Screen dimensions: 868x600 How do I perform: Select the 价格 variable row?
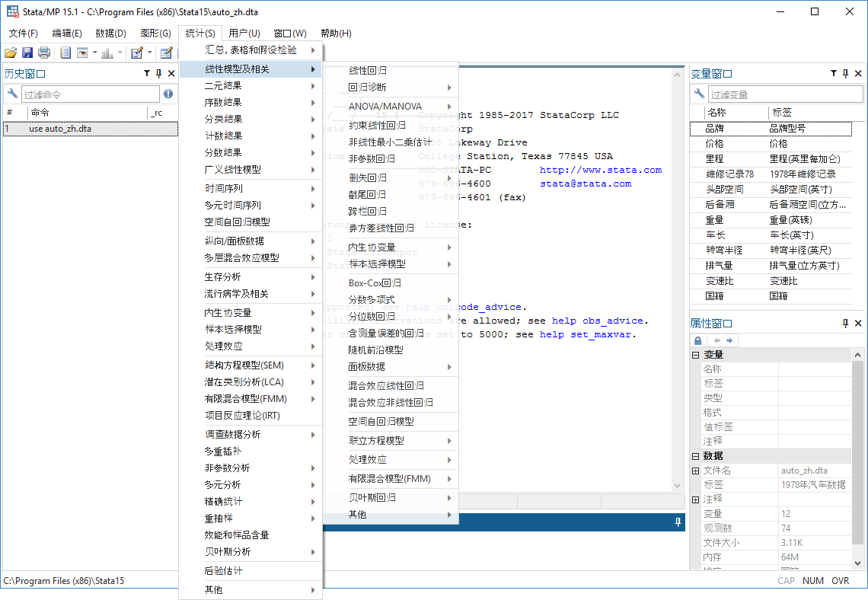[771, 144]
